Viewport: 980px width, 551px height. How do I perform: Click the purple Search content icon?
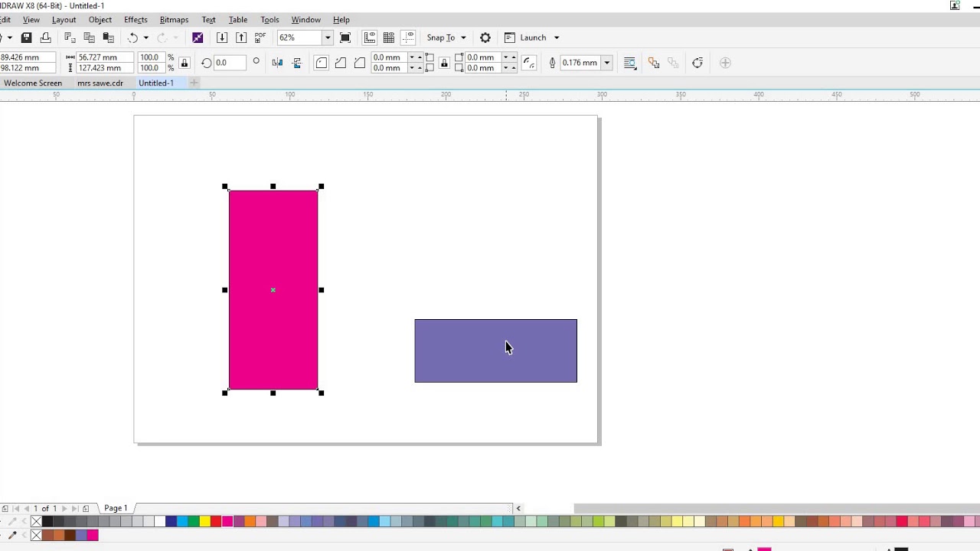tap(198, 37)
